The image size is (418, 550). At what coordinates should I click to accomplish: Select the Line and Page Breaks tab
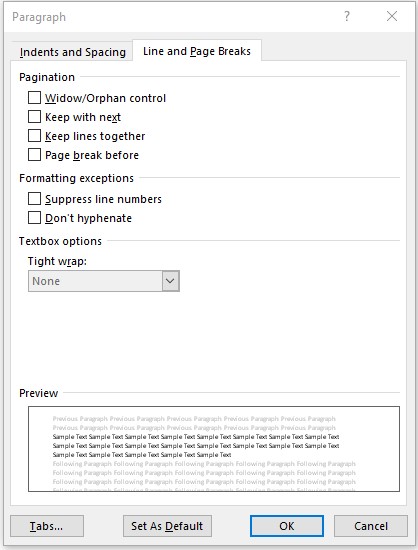point(197,52)
